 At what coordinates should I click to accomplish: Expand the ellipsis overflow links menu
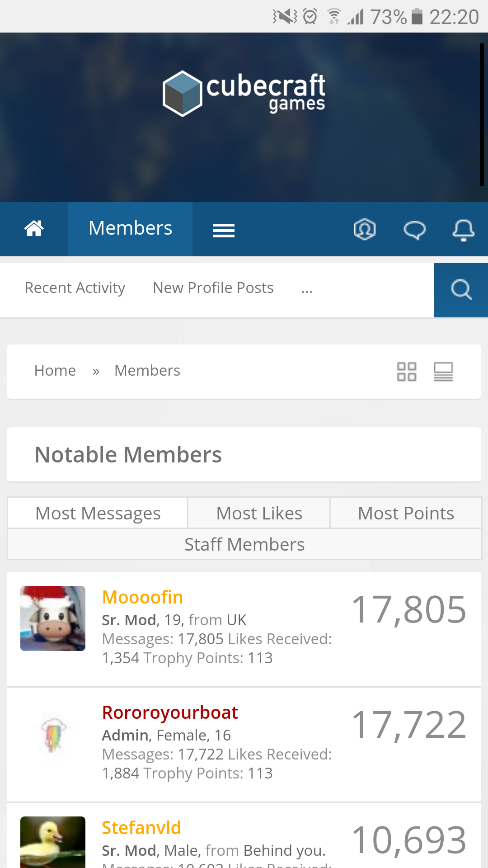click(307, 288)
